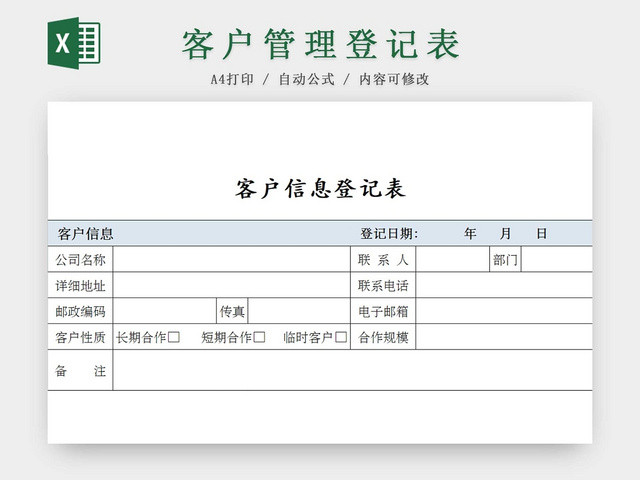Select the 部门 label cell
The height and width of the screenshot is (480, 640).
tap(505, 259)
